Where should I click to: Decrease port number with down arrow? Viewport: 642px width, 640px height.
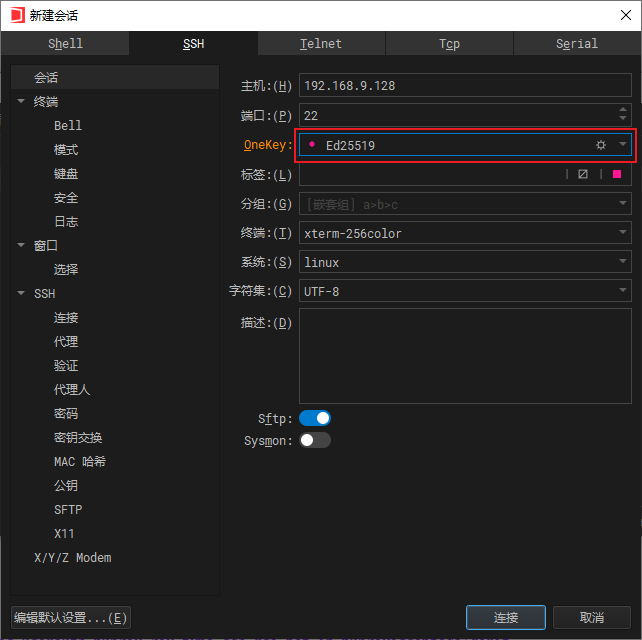[x=623, y=120]
